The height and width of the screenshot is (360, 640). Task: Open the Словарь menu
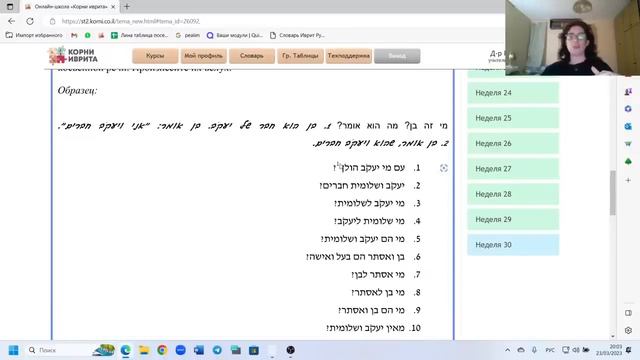tap(251, 56)
